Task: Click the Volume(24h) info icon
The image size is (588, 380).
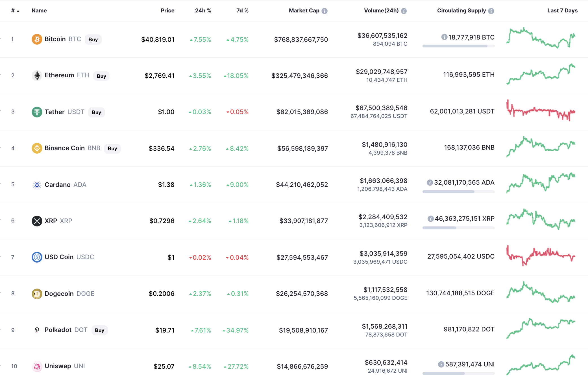Action: [x=404, y=11]
